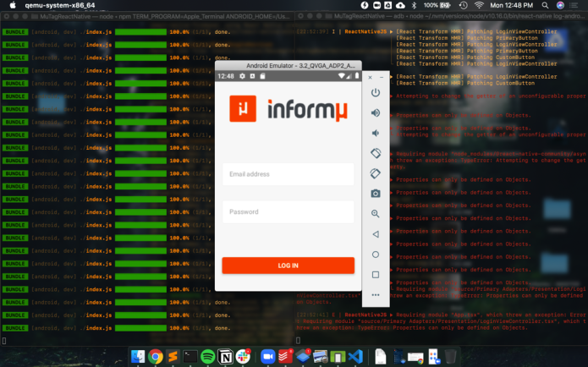Rotate emulator right
The width and height of the screenshot is (588, 367).
pyautogui.click(x=376, y=173)
